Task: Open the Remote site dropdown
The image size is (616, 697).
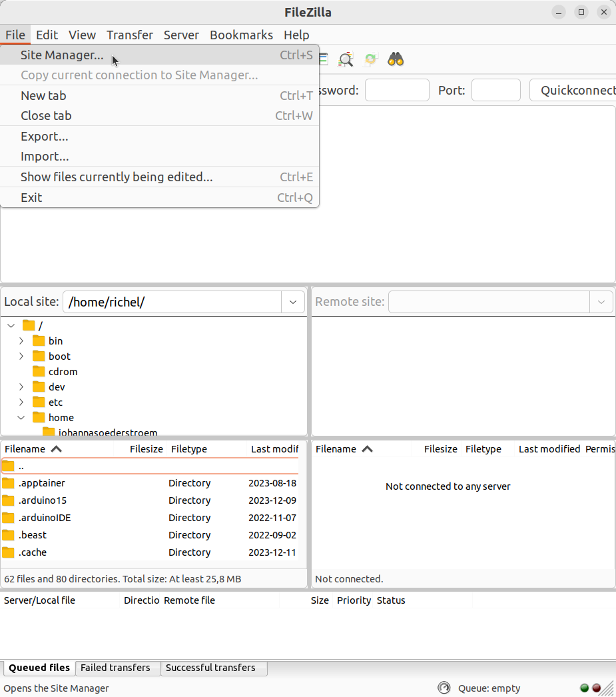Action: click(x=600, y=302)
